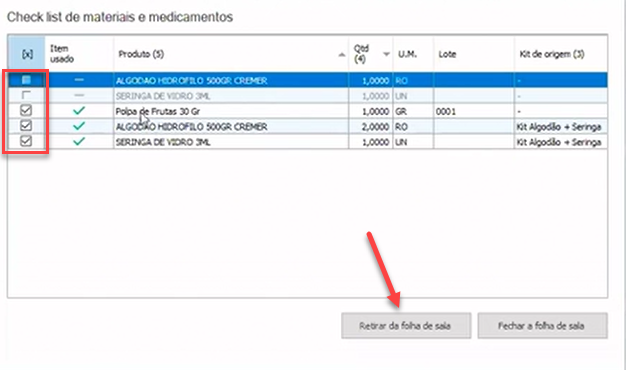Open the Qtd column dropdown arrow
This screenshot has width=626, height=370.
[x=386, y=54]
